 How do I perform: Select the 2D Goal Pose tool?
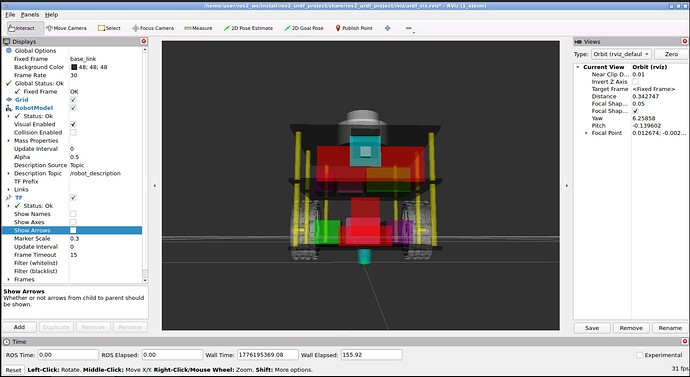304,28
